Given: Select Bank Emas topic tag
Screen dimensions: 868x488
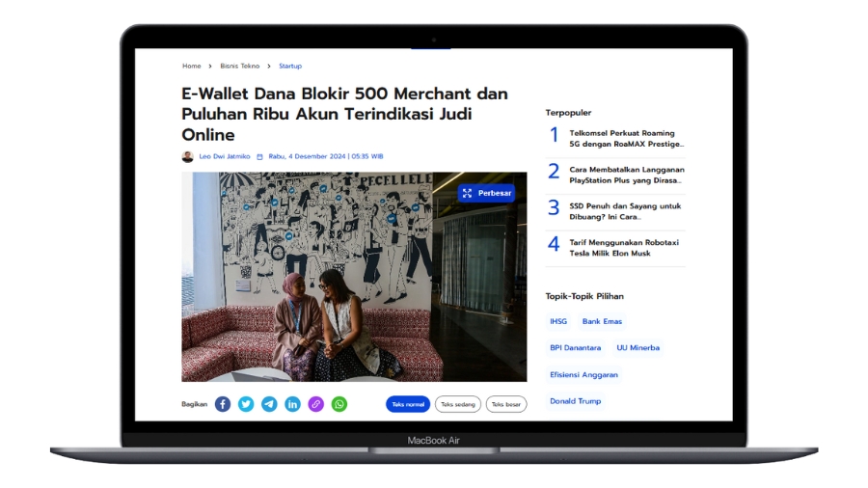Looking at the screenshot, I should pyautogui.click(x=602, y=321).
